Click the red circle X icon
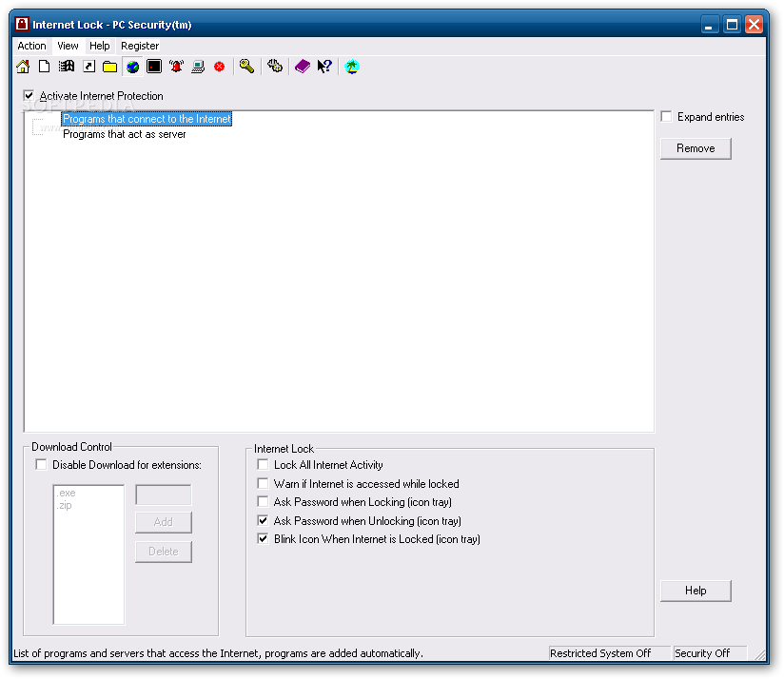This screenshot has height=679, width=784. click(220, 67)
